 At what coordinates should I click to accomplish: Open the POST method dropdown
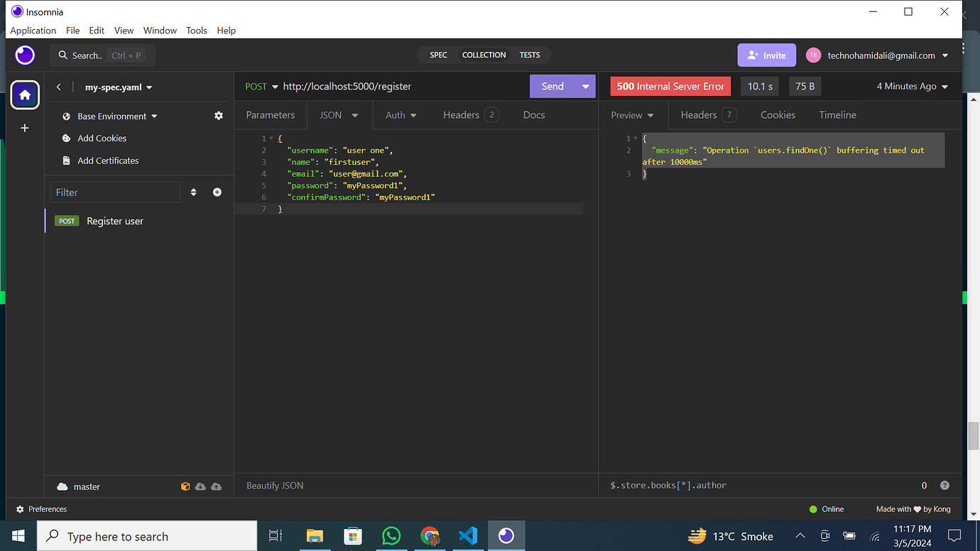coord(260,86)
